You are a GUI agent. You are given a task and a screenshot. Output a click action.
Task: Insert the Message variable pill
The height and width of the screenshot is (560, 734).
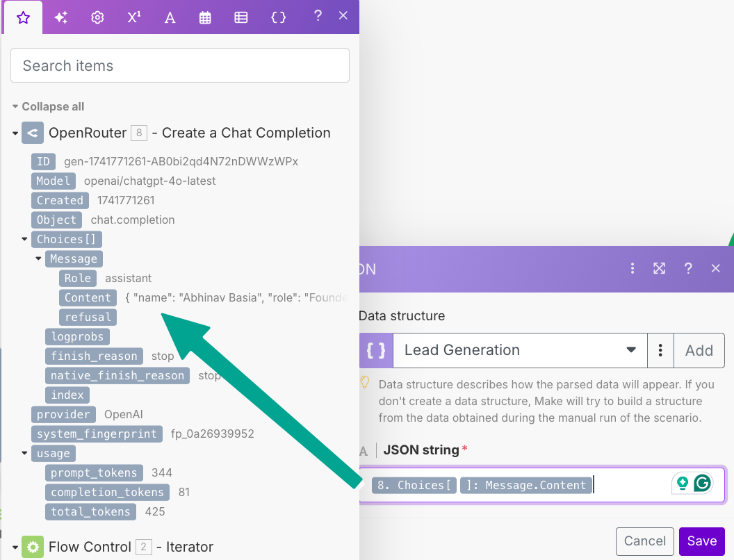[74, 258]
